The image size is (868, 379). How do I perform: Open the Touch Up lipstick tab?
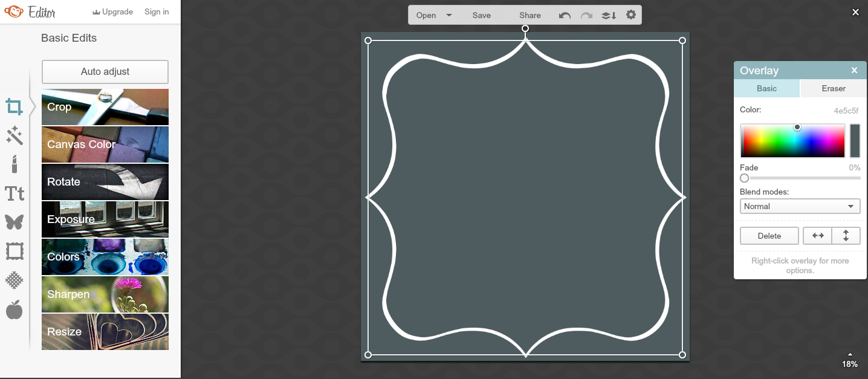15,164
